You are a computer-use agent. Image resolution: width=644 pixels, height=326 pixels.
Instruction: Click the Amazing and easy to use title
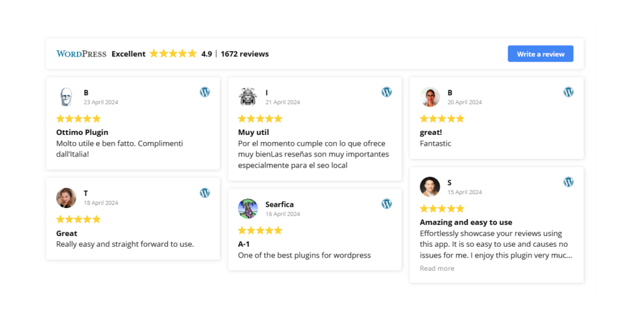pos(465,222)
